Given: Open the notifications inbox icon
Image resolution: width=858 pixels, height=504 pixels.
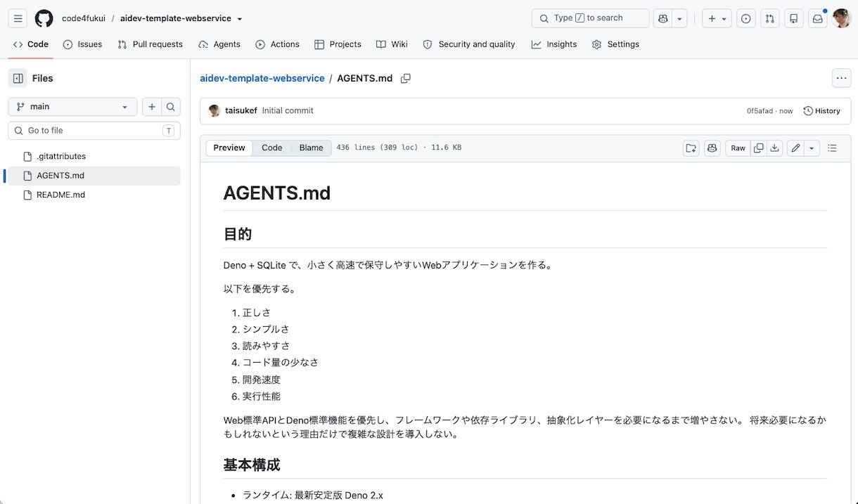Looking at the screenshot, I should pyautogui.click(x=817, y=18).
